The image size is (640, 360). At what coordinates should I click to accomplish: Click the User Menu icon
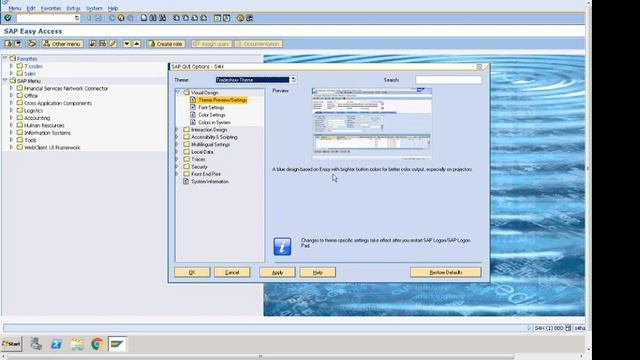pos(9,44)
